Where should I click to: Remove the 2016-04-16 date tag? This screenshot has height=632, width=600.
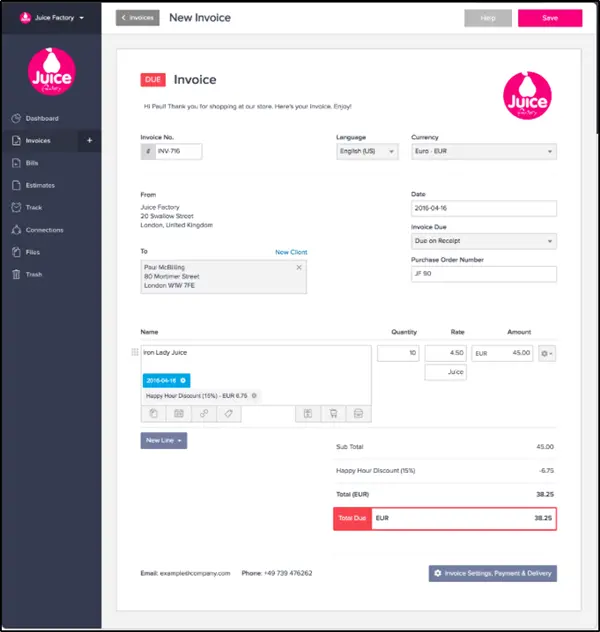tap(183, 380)
